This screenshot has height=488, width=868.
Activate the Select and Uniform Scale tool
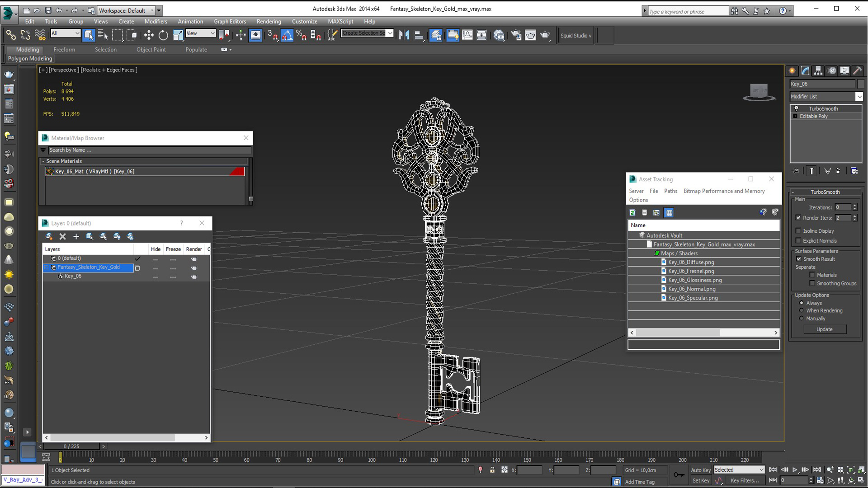(x=178, y=35)
